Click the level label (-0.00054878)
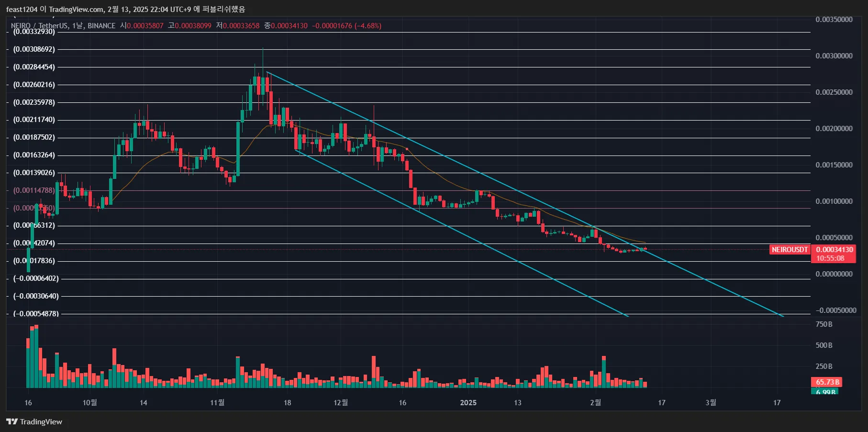The height and width of the screenshot is (432, 868). click(36, 314)
